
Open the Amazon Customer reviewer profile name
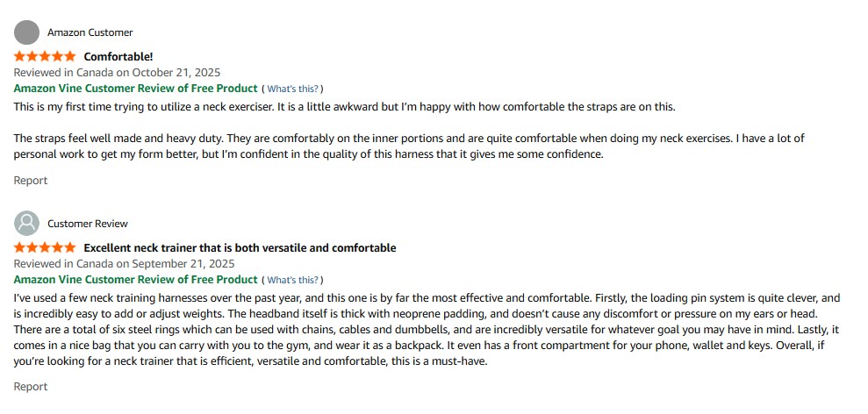(x=90, y=32)
